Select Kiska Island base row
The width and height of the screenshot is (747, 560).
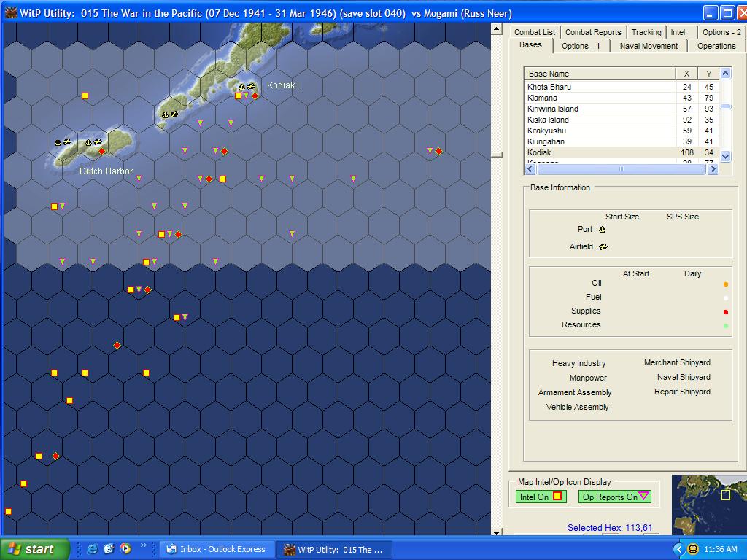[622, 120]
